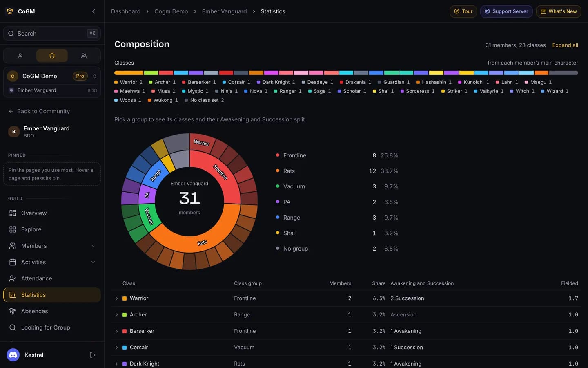
Task: Click Expand all classes
Action: [x=565, y=45]
